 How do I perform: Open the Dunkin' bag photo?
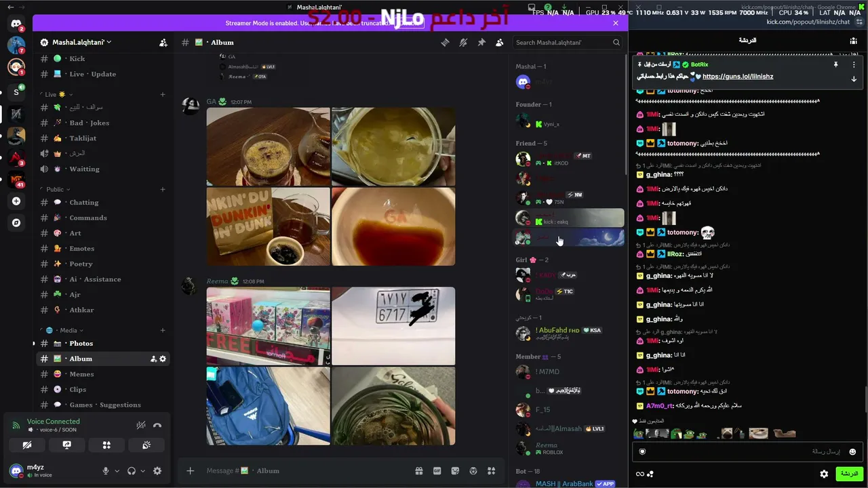(269, 226)
